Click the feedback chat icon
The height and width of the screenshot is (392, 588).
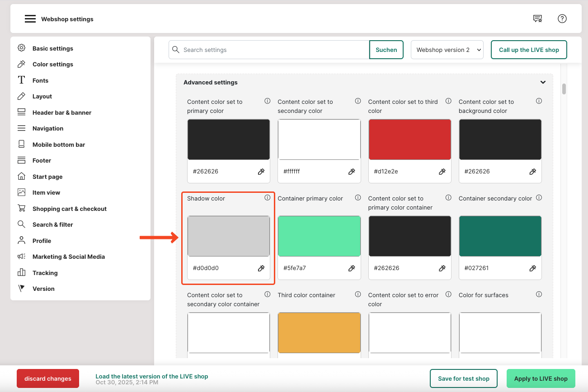tap(537, 19)
